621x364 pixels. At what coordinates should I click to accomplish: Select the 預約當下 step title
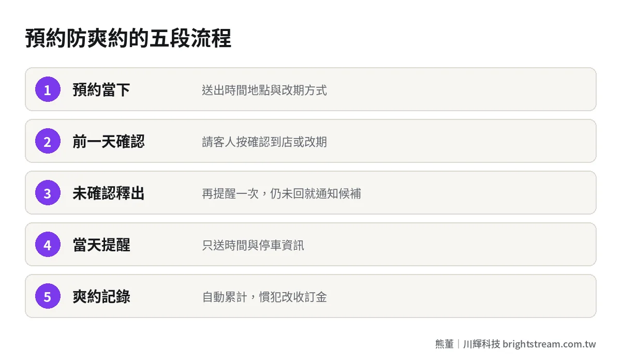[x=101, y=90]
